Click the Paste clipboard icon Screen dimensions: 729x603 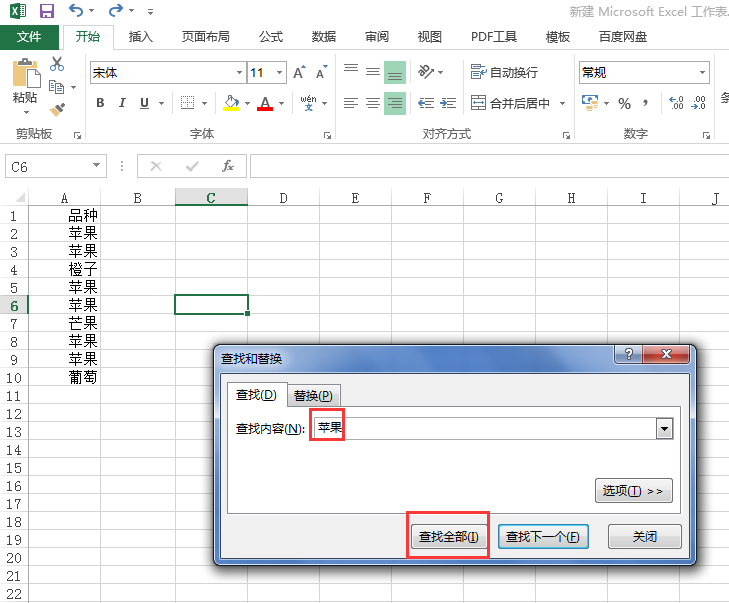point(25,73)
